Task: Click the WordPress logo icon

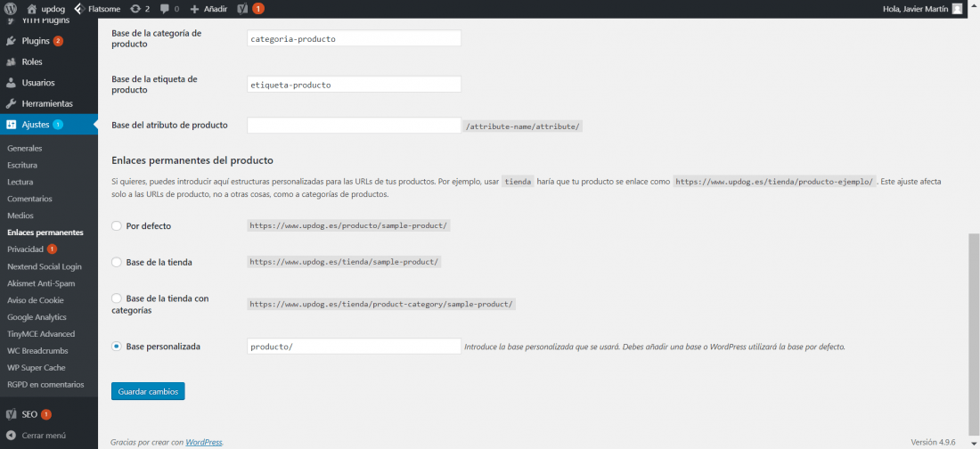Action: pyautogui.click(x=10, y=9)
